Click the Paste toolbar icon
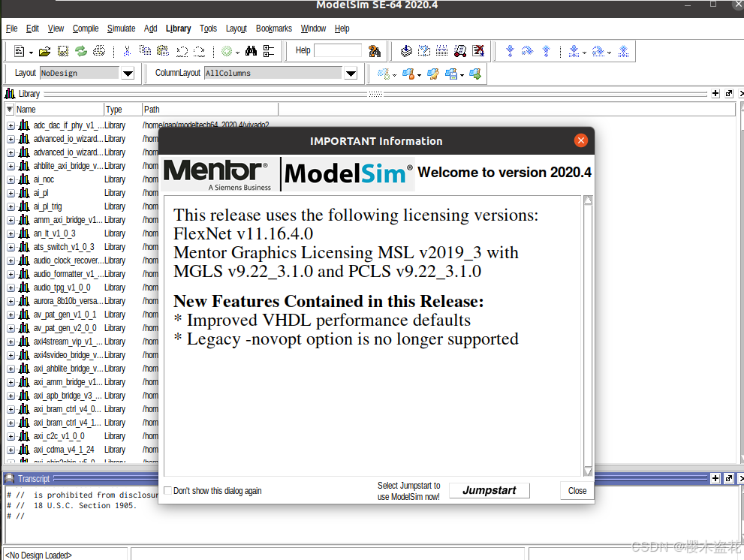 [163, 50]
